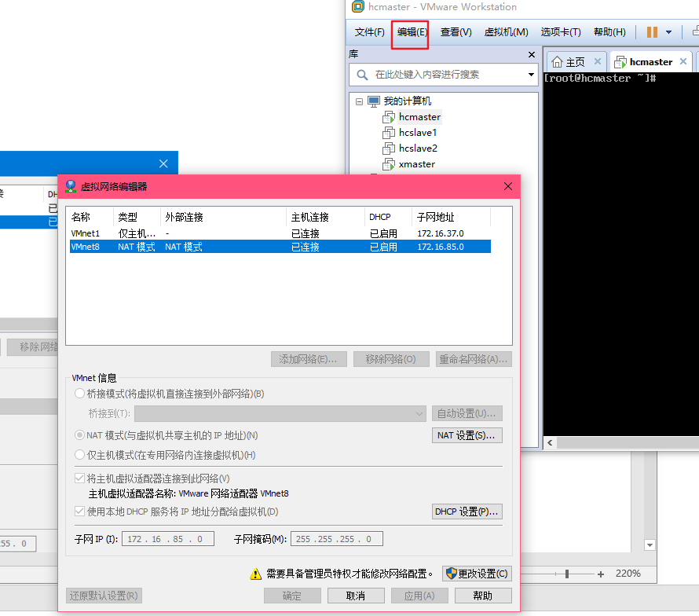Click 重命名网络(A)... button

(474, 359)
